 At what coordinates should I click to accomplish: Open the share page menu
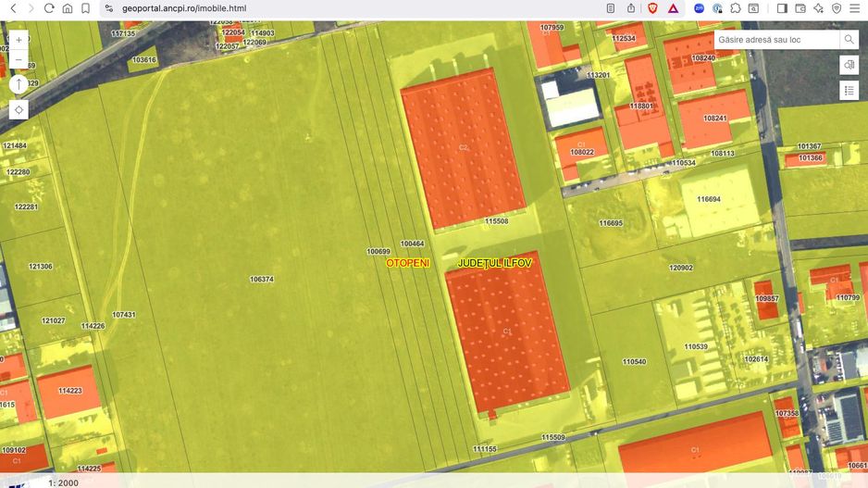pos(631,8)
